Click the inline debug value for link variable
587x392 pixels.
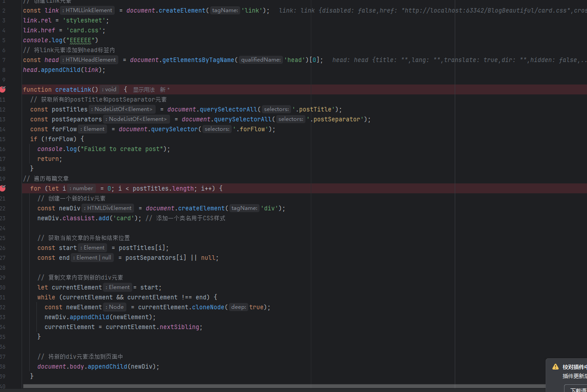433,10
